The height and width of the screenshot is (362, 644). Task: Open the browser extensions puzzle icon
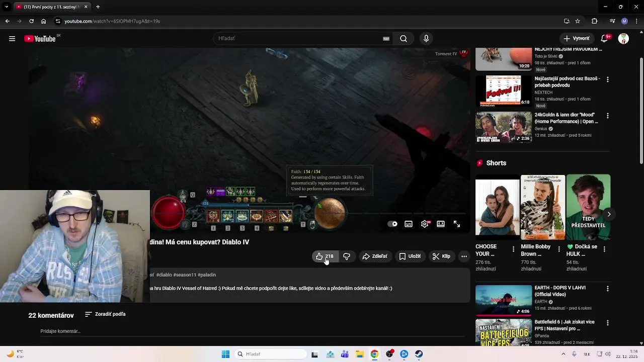(x=595, y=21)
